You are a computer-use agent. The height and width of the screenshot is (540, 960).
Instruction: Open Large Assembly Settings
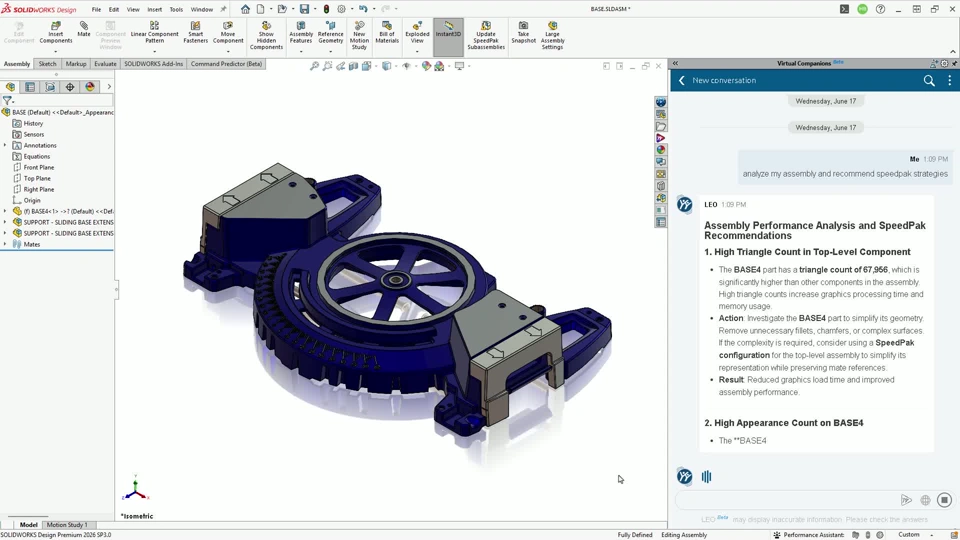552,36
